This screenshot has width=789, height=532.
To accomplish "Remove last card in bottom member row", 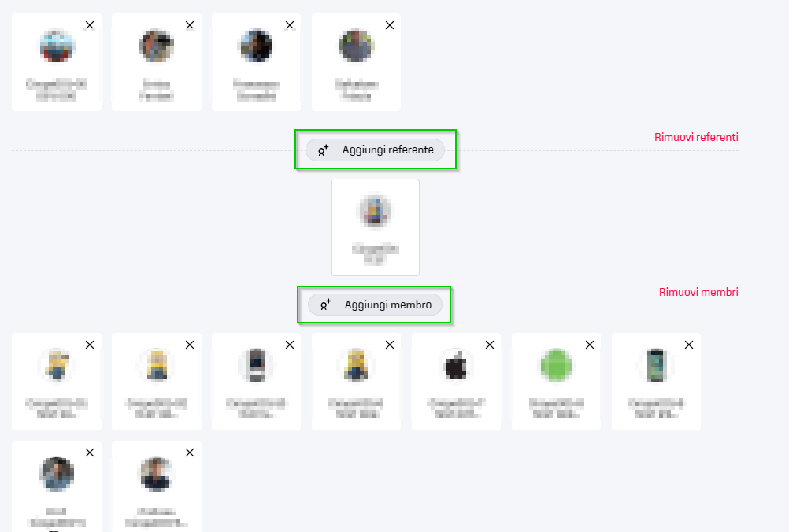I will coord(190,453).
